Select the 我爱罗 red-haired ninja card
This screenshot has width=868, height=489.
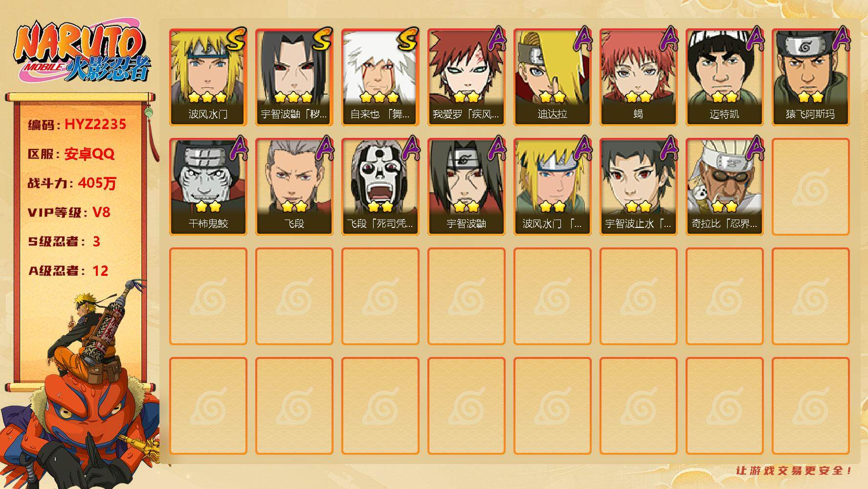(x=467, y=77)
